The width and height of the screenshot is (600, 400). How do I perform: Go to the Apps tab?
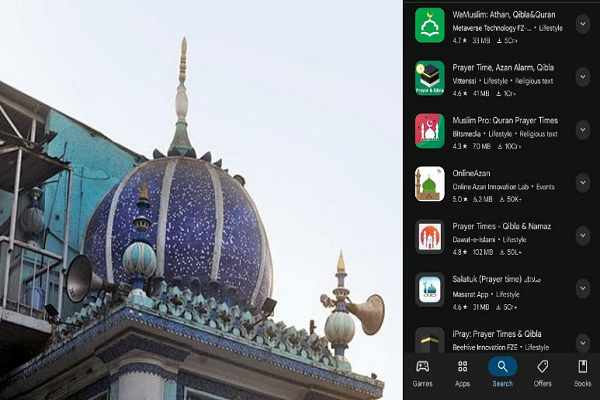462,373
